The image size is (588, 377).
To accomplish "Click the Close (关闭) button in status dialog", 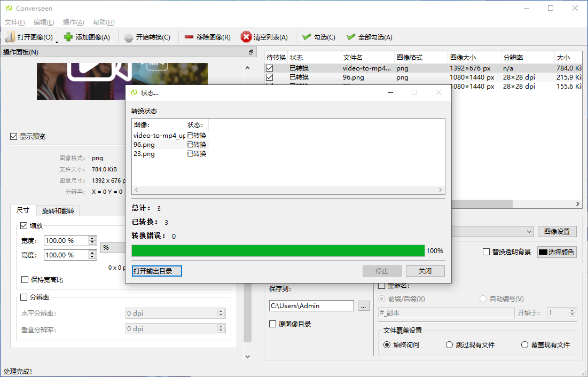I will pos(425,271).
